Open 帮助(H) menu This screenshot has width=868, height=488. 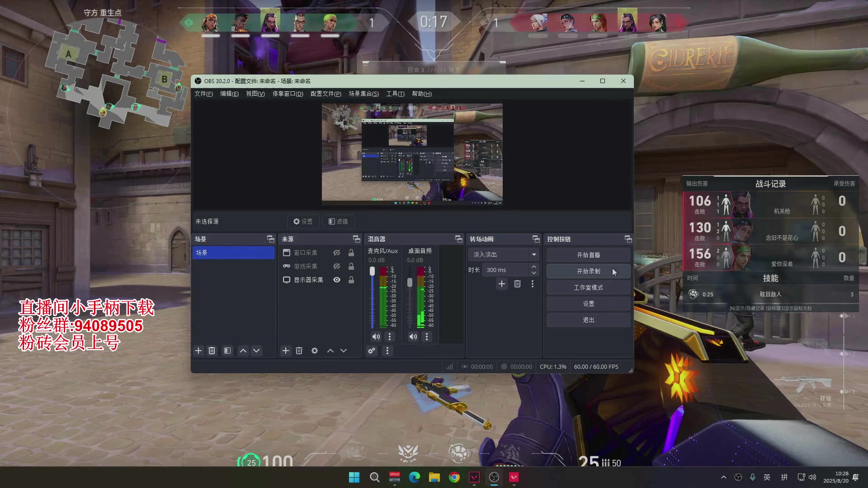point(421,94)
